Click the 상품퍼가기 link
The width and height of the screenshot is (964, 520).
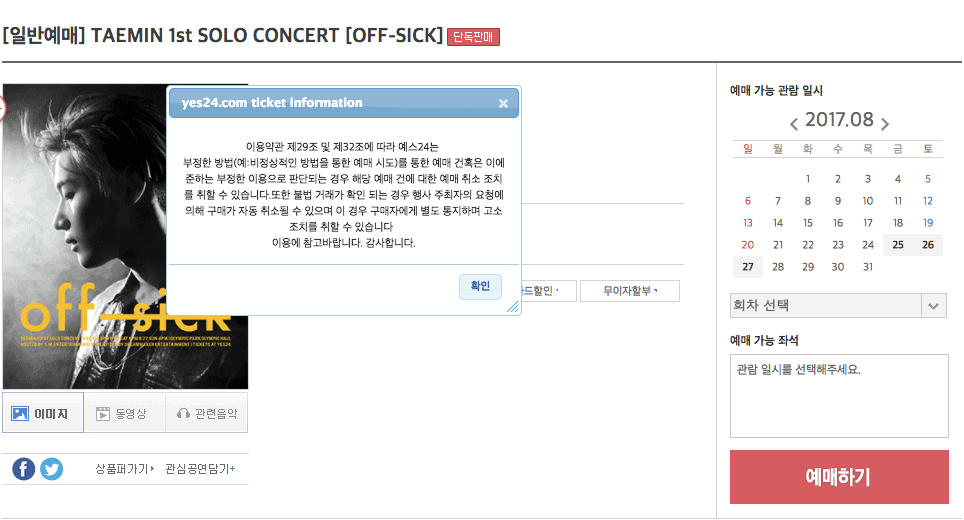tap(124, 469)
